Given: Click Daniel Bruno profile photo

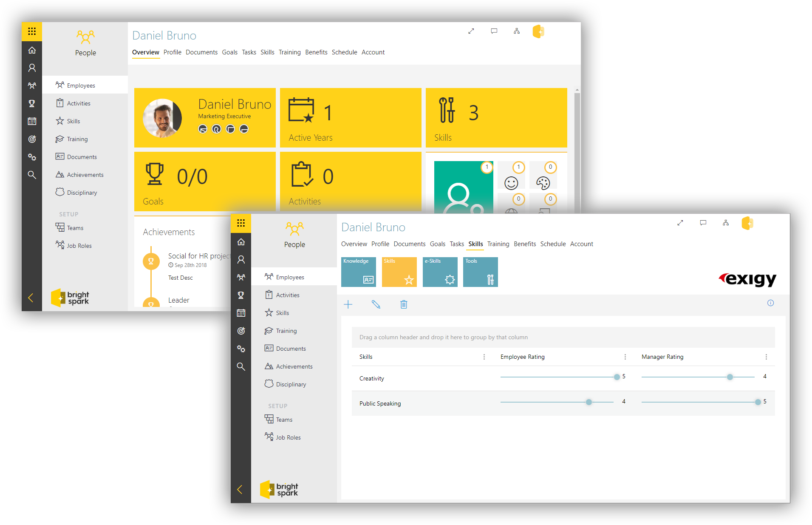Looking at the screenshot, I should click(162, 118).
